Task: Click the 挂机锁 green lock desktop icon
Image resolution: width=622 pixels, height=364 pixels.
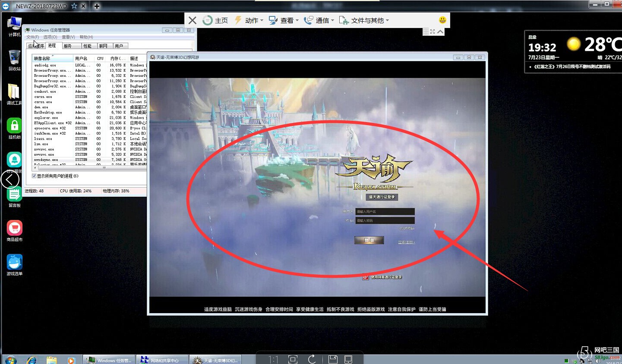Action: [14, 129]
